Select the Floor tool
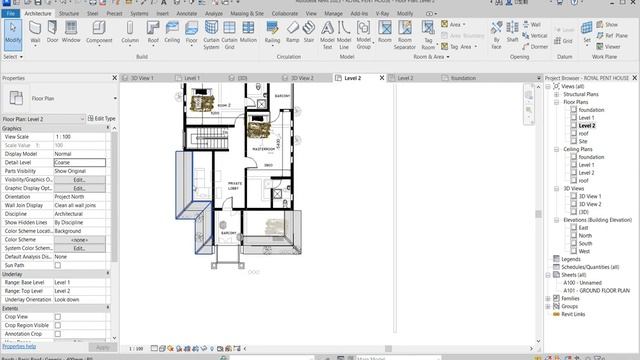The image size is (640, 360). pos(191,33)
